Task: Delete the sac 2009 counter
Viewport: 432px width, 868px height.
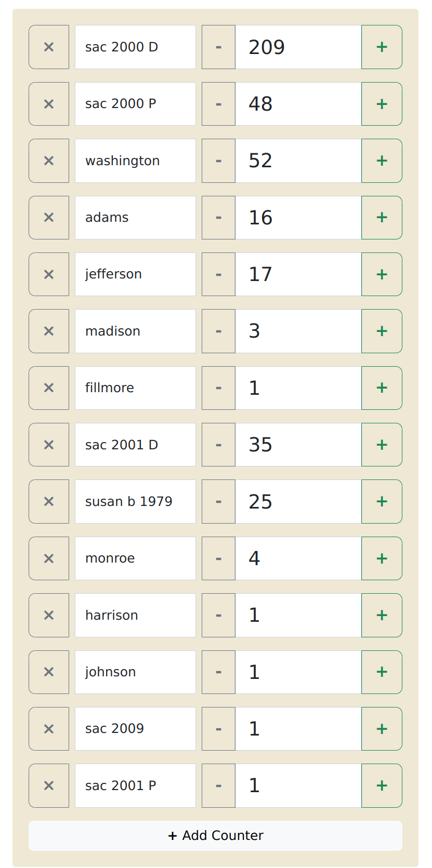Action: [x=49, y=729]
